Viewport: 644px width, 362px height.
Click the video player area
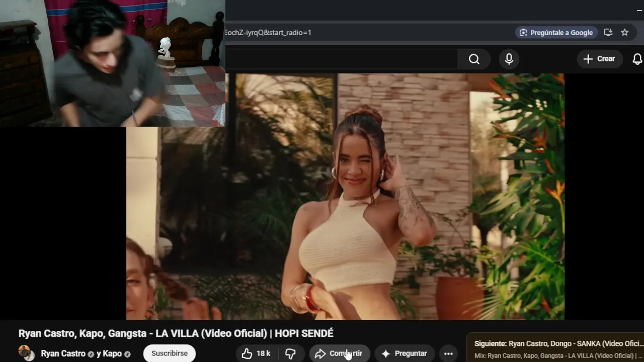tap(345, 197)
